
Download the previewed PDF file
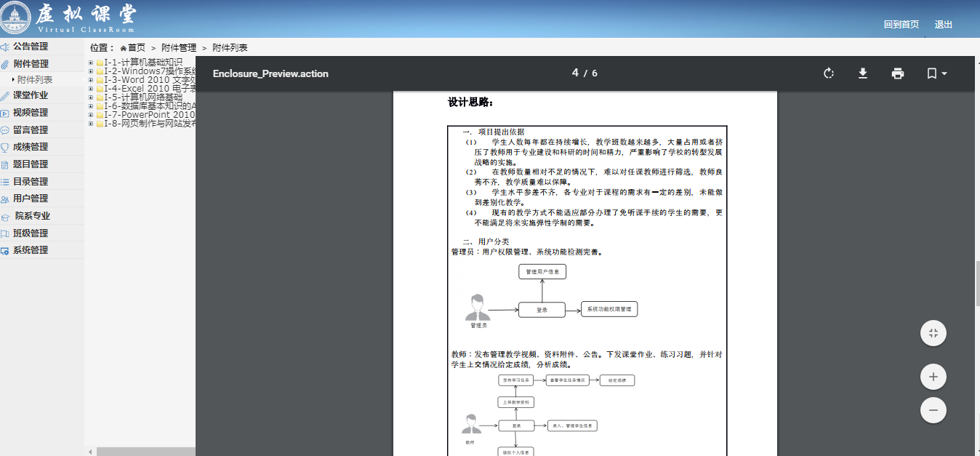[x=863, y=73]
